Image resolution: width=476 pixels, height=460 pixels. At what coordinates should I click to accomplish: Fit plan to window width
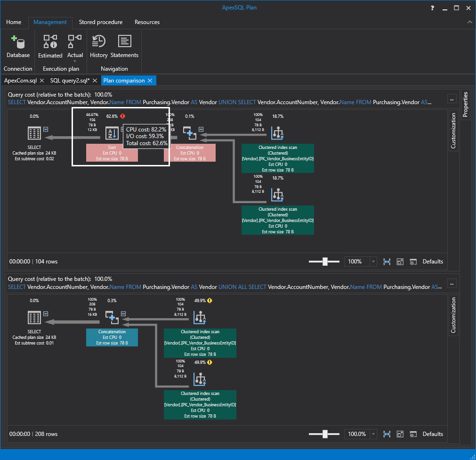387,262
